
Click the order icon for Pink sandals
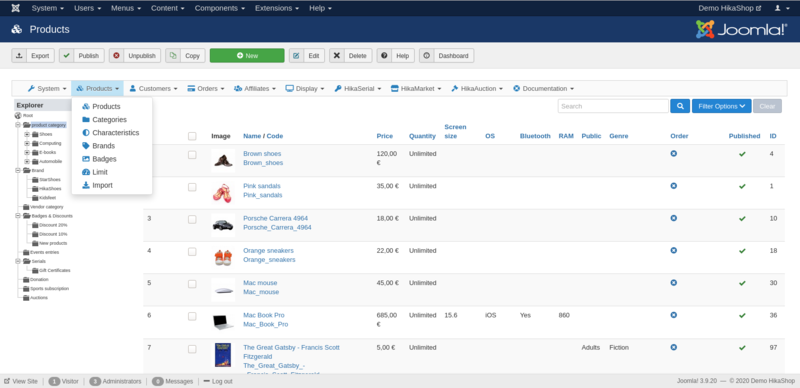[x=673, y=186]
